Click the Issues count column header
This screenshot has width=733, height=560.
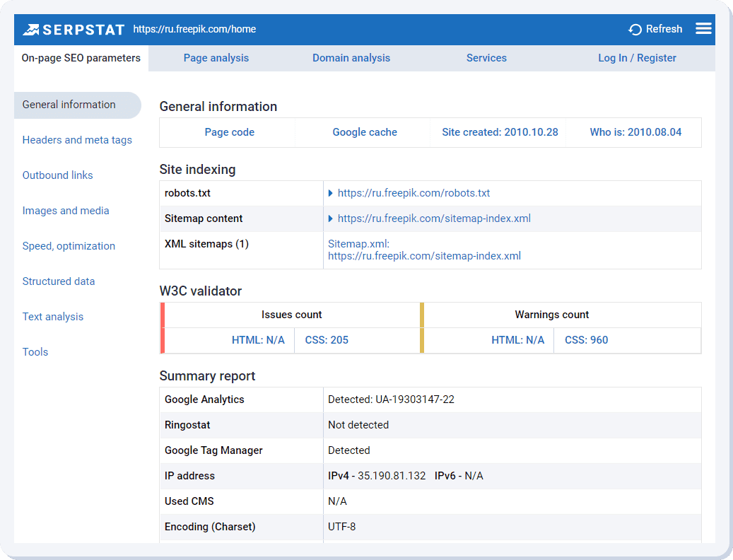[x=291, y=315]
